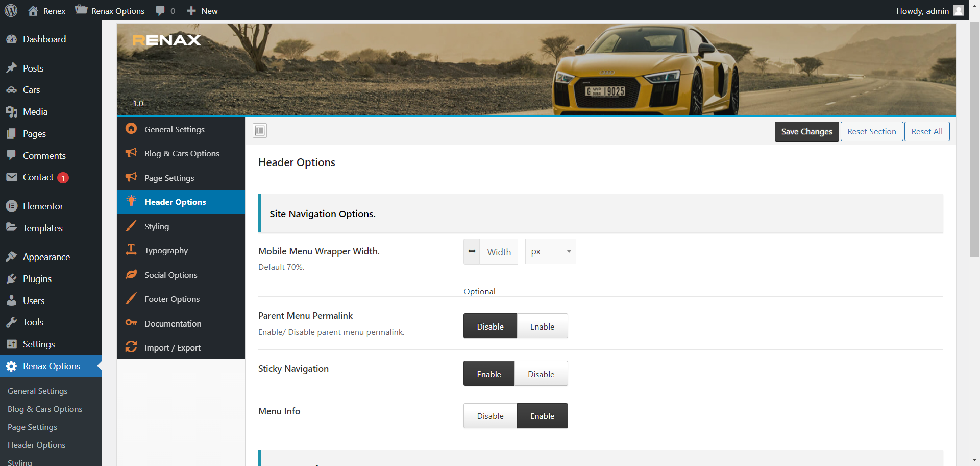Click the Templates folder icon
The height and width of the screenshot is (466, 980).
click(11, 227)
